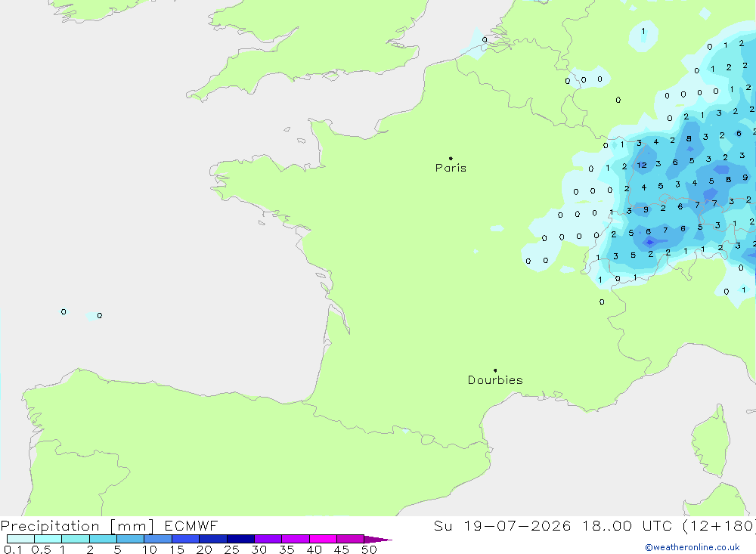Click the Dourbies city label
This screenshot has width=756, height=554.
(495, 380)
